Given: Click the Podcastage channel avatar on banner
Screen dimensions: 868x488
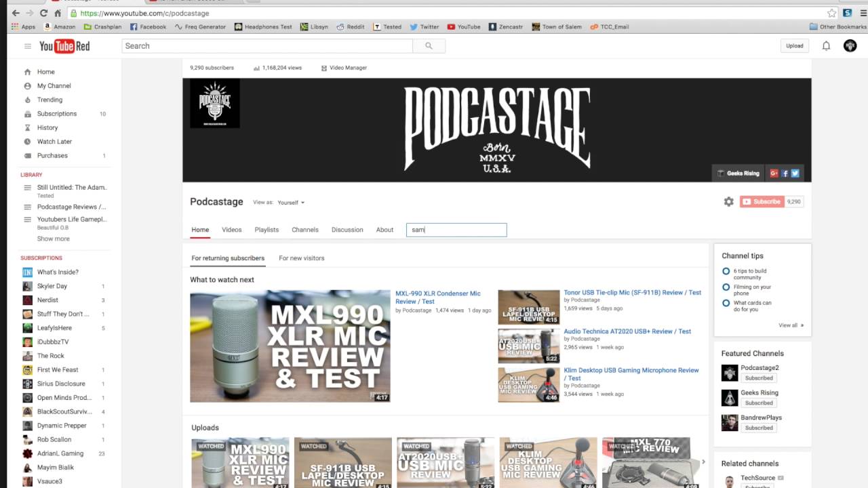Looking at the screenshot, I should pyautogui.click(x=214, y=103).
